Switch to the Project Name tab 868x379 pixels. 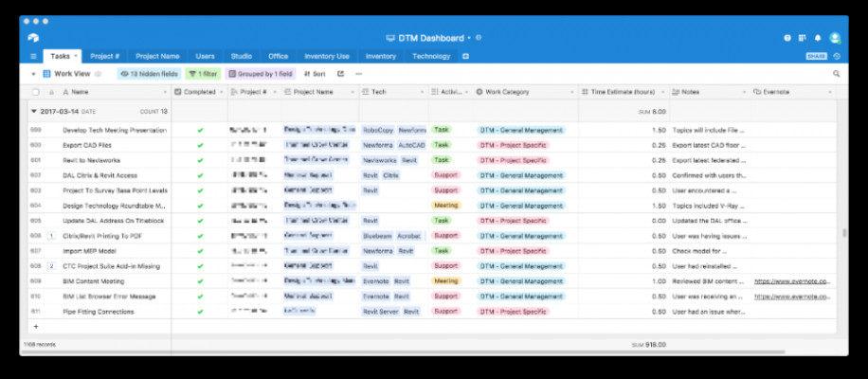pos(157,57)
